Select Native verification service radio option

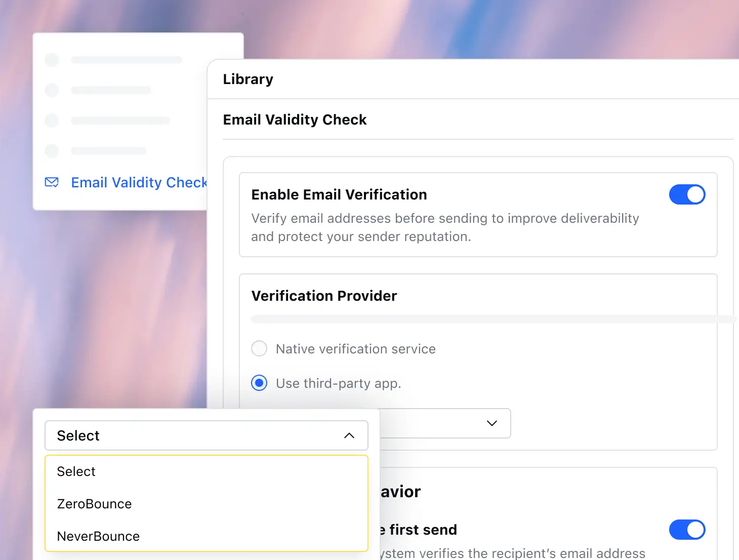(259, 348)
